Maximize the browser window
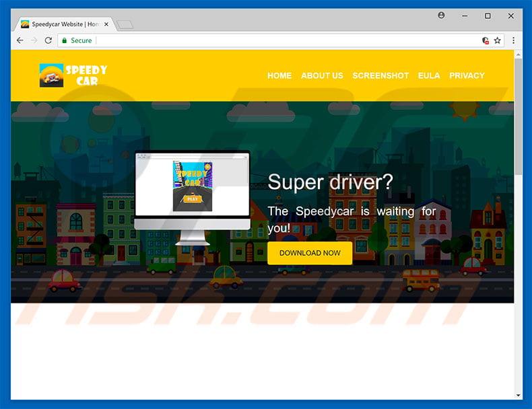The image size is (532, 409). tap(488, 16)
